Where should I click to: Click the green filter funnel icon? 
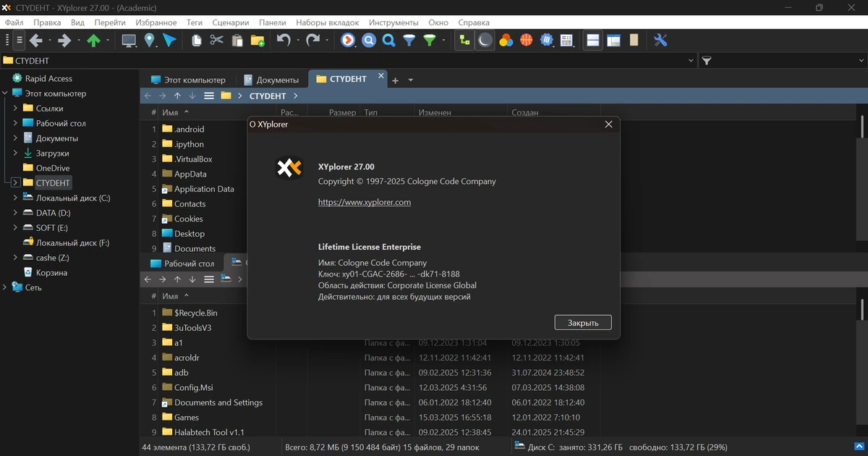pos(430,41)
